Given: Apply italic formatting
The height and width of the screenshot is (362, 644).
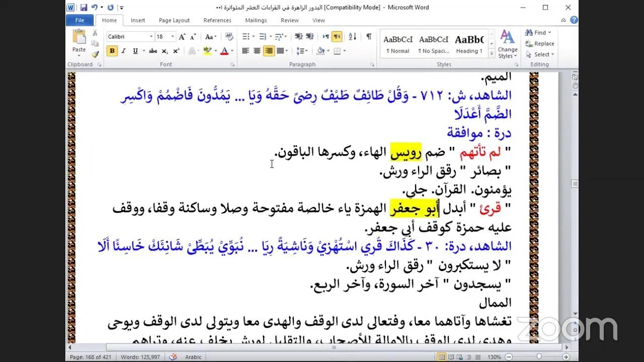Looking at the screenshot, I should tap(124, 51).
